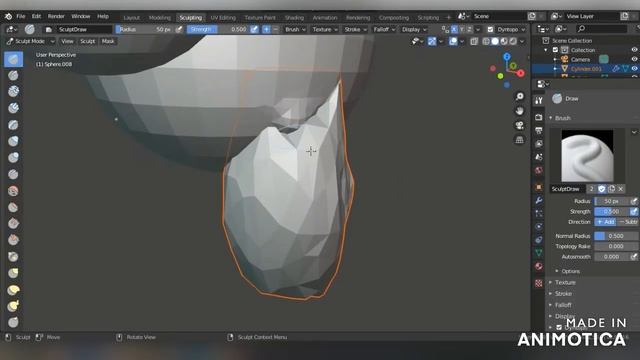Open the Render menu
640x360 pixels.
click(56, 16)
